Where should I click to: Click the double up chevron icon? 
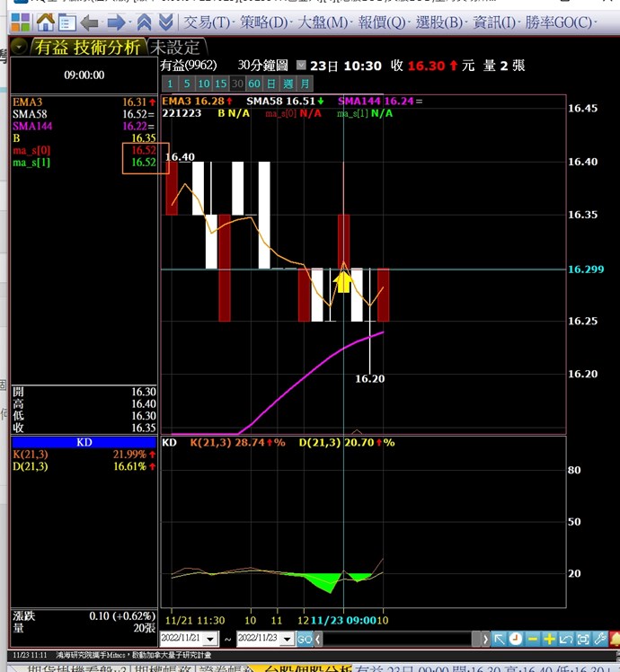[x=144, y=22]
